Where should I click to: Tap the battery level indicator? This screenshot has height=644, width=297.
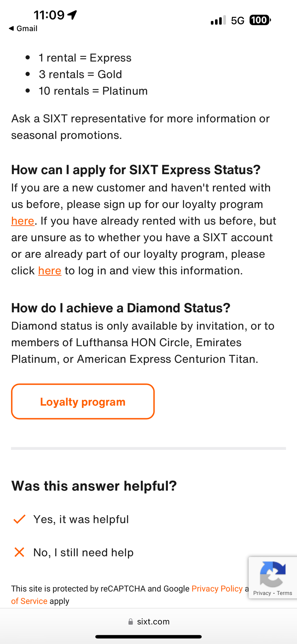click(x=260, y=20)
